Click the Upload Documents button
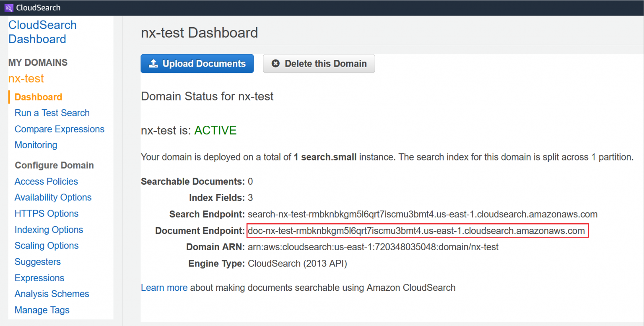The width and height of the screenshot is (644, 326). [197, 63]
